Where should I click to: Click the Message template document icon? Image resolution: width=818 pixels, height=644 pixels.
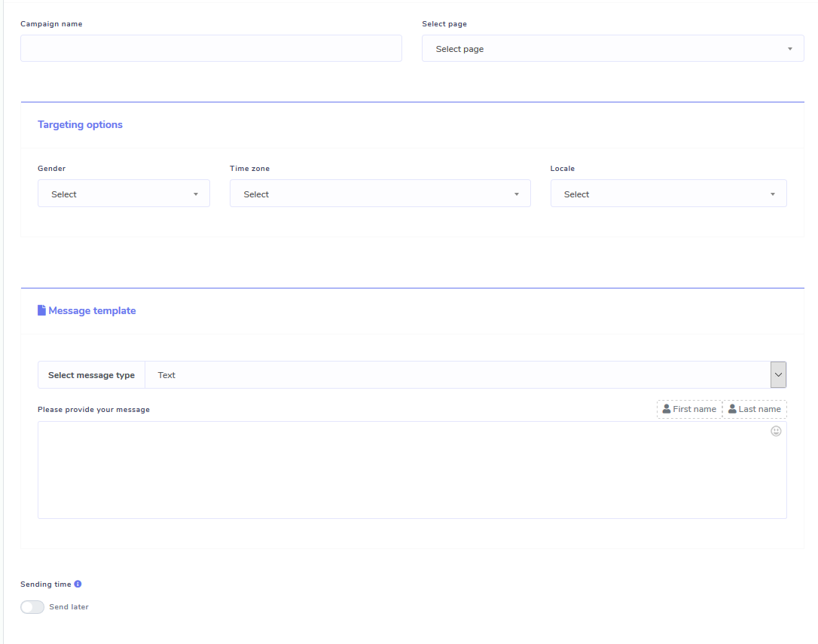point(41,310)
